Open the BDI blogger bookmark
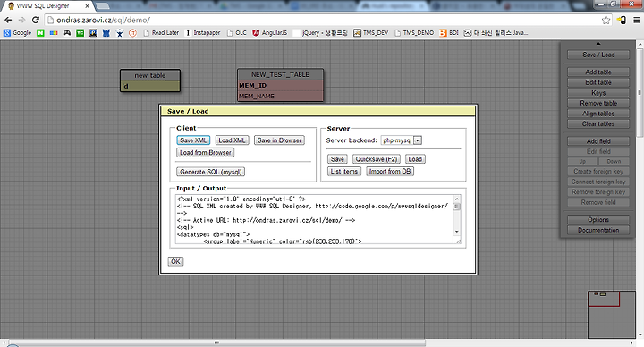The height and width of the screenshot is (347, 644). pyautogui.click(x=448, y=33)
